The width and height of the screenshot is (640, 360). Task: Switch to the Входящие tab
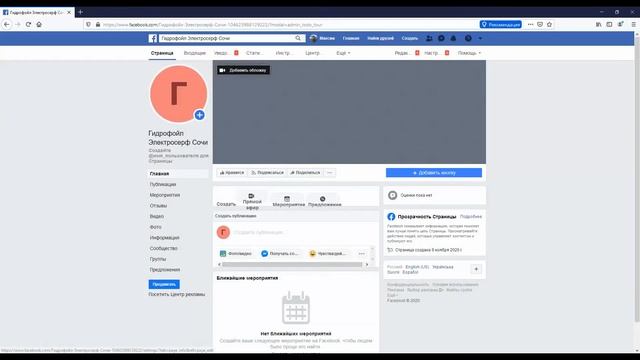point(195,53)
